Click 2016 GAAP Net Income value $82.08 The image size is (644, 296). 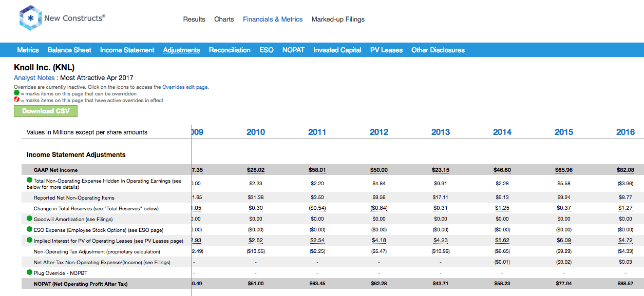tap(626, 170)
